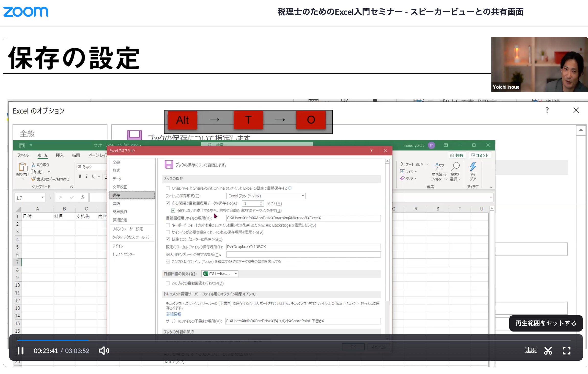Image resolution: width=588 pixels, height=374 pixels.
Task: Click the video progress bar
Action: (294, 340)
